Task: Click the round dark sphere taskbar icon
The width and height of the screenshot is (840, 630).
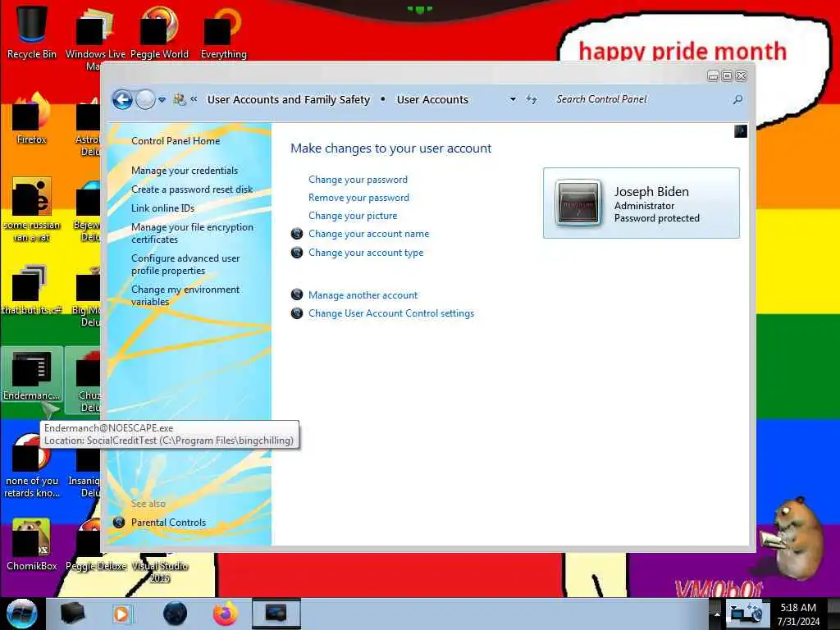Action: [x=176, y=614]
